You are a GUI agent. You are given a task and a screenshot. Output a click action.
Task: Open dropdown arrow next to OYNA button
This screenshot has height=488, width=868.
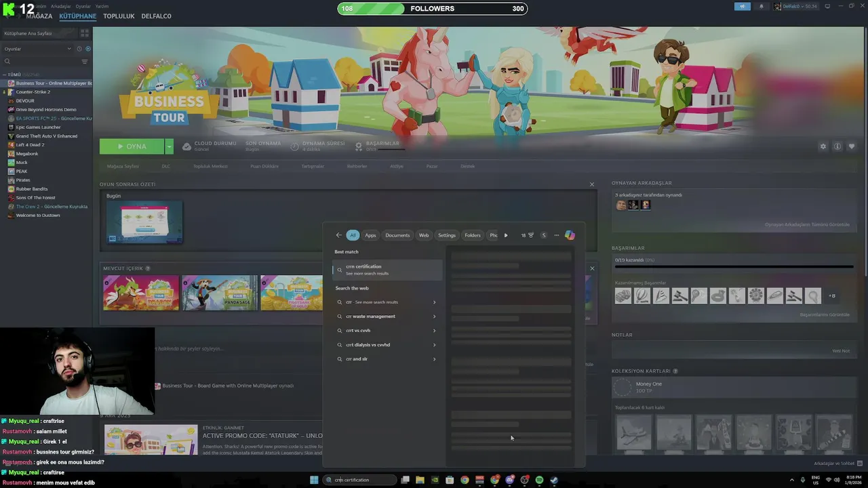pyautogui.click(x=169, y=146)
